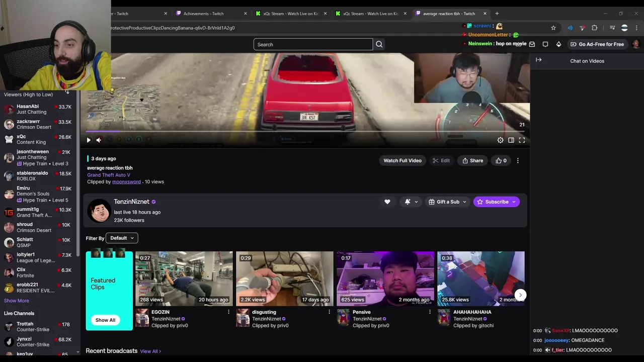Viewport: 644px width, 362px height.
Task: Open the Chrome three-dot menu
Action: tap(637, 28)
